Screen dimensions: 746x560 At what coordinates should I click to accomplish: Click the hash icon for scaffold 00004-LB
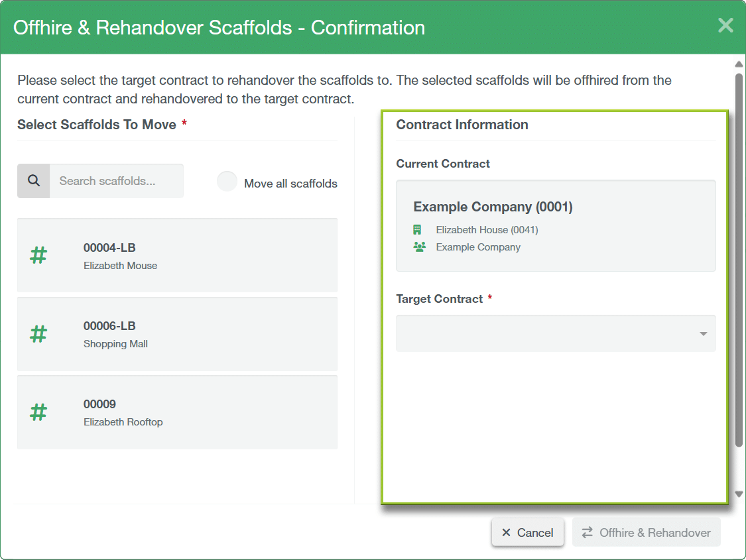(39, 255)
